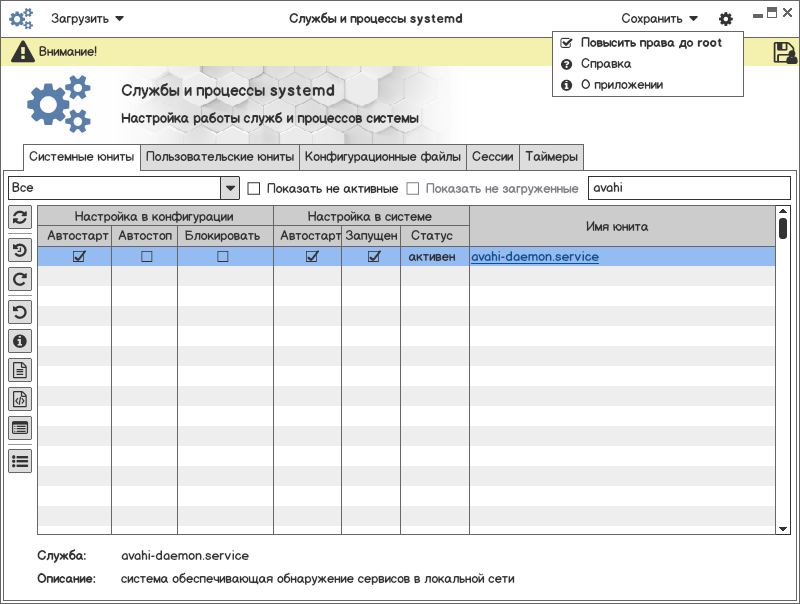Click the refresh units list icon
Image resolution: width=800 pixels, height=604 pixels.
[x=20, y=218]
